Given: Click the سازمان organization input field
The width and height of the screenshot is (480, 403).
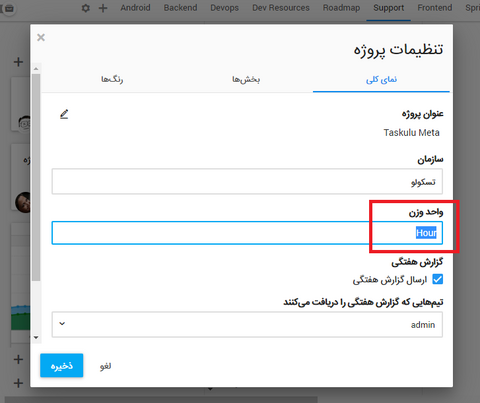Looking at the screenshot, I should [247, 181].
